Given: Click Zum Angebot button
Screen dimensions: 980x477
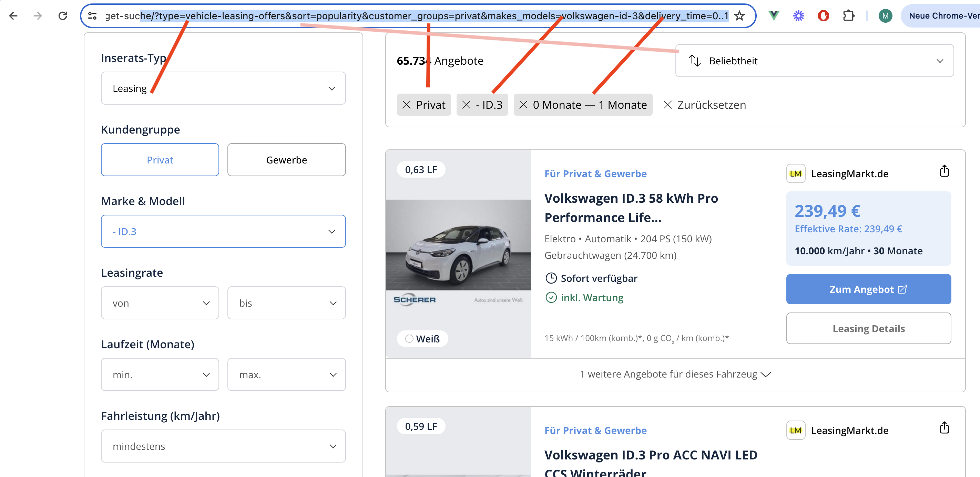Looking at the screenshot, I should [869, 289].
